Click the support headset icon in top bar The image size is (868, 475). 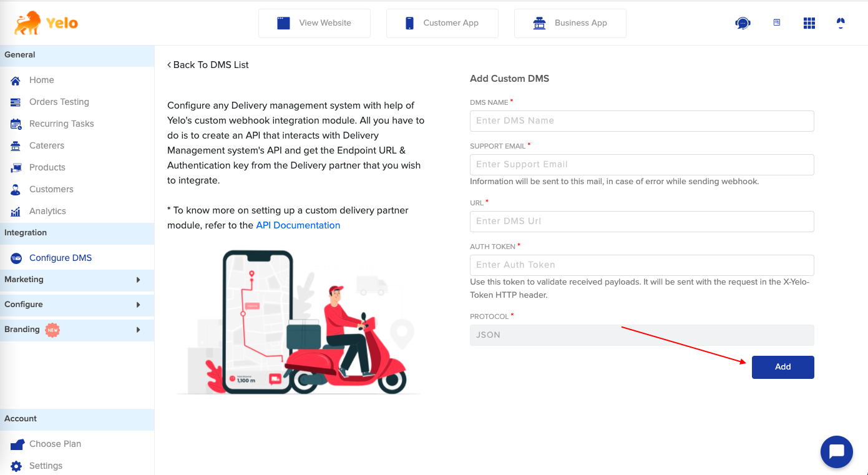pyautogui.click(x=742, y=22)
